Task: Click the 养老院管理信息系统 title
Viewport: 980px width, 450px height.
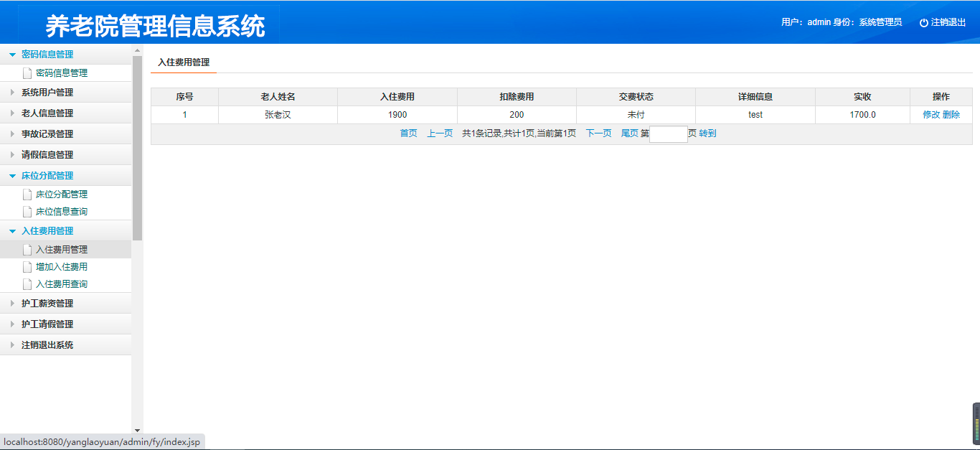Action: coord(155,26)
